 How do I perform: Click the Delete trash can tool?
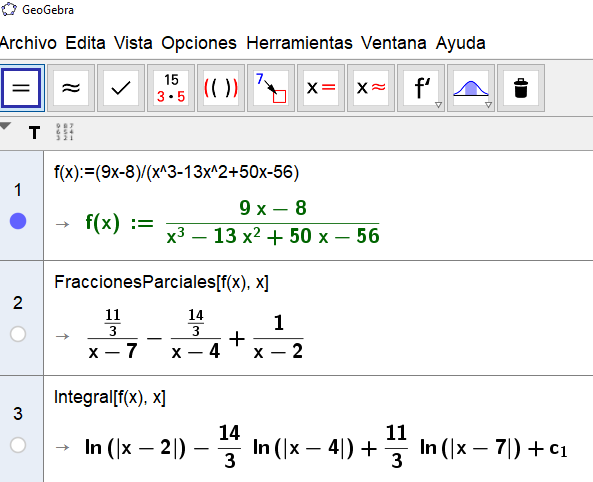coord(521,88)
